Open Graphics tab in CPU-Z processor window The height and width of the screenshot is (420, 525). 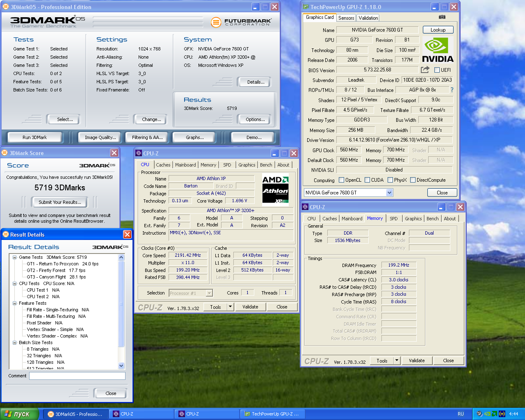pos(247,165)
